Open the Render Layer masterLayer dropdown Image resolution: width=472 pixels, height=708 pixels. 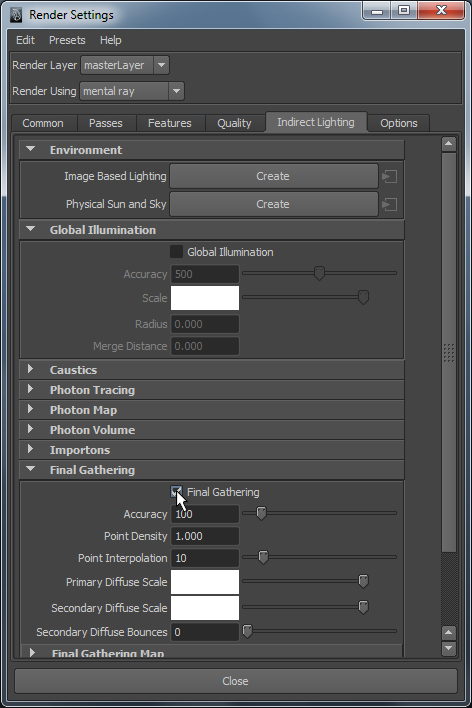(125, 65)
